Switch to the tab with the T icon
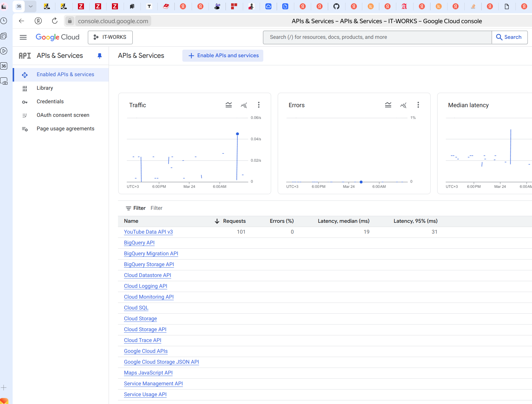 pyautogui.click(x=149, y=6)
